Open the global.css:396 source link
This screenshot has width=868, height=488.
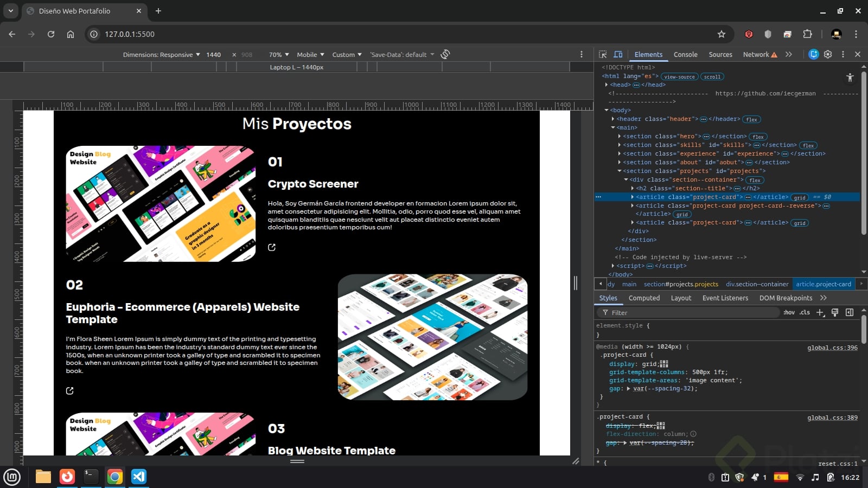[x=832, y=348]
